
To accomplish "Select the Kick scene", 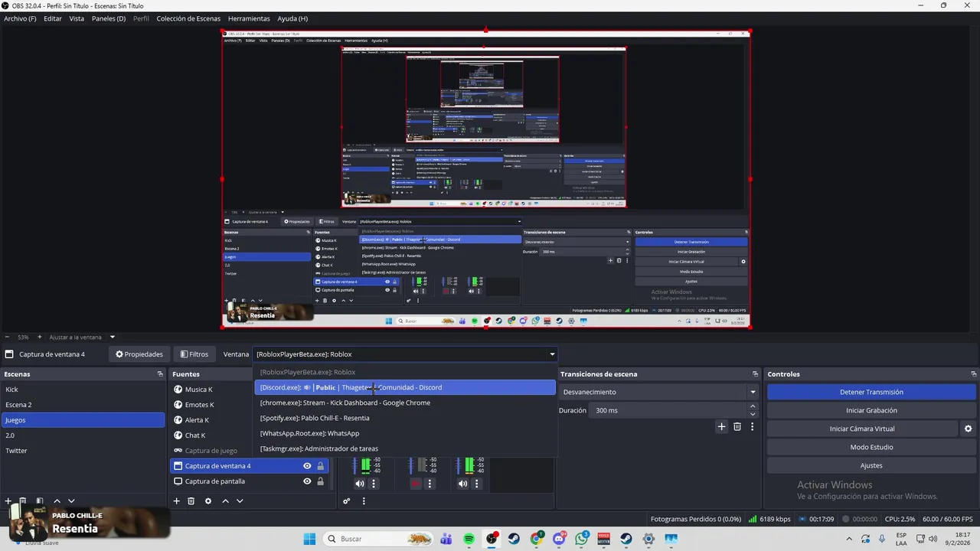I will click(83, 390).
